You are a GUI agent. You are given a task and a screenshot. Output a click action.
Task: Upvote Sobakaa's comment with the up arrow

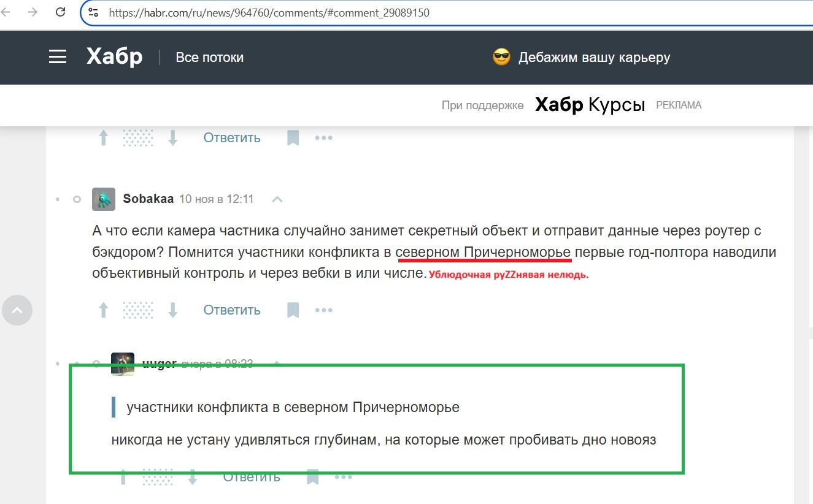coord(103,310)
